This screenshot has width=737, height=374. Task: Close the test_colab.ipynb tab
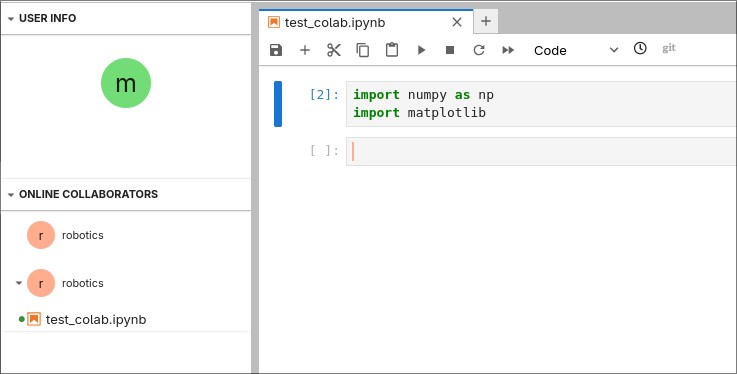tap(457, 22)
